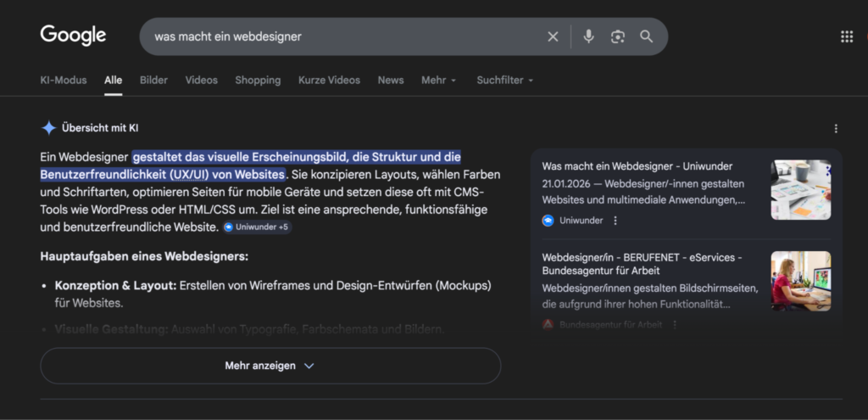Switch to the KI-Modus tab
This screenshot has height=420, width=868.
coord(64,80)
